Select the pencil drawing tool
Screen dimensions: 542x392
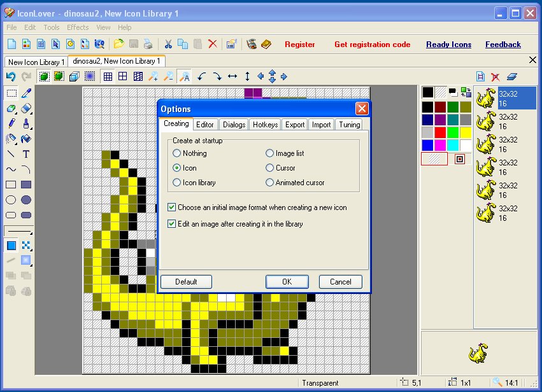pyautogui.click(x=11, y=123)
